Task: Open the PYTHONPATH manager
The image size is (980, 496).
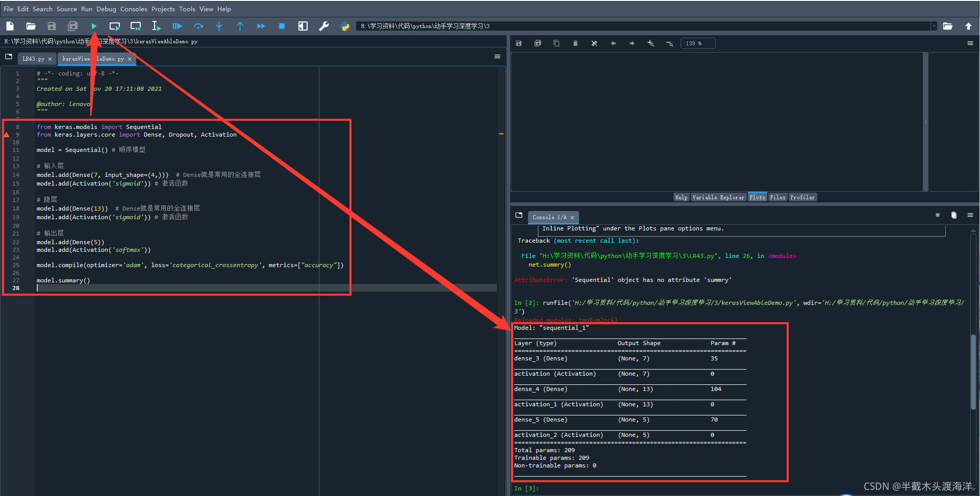Action: click(345, 27)
